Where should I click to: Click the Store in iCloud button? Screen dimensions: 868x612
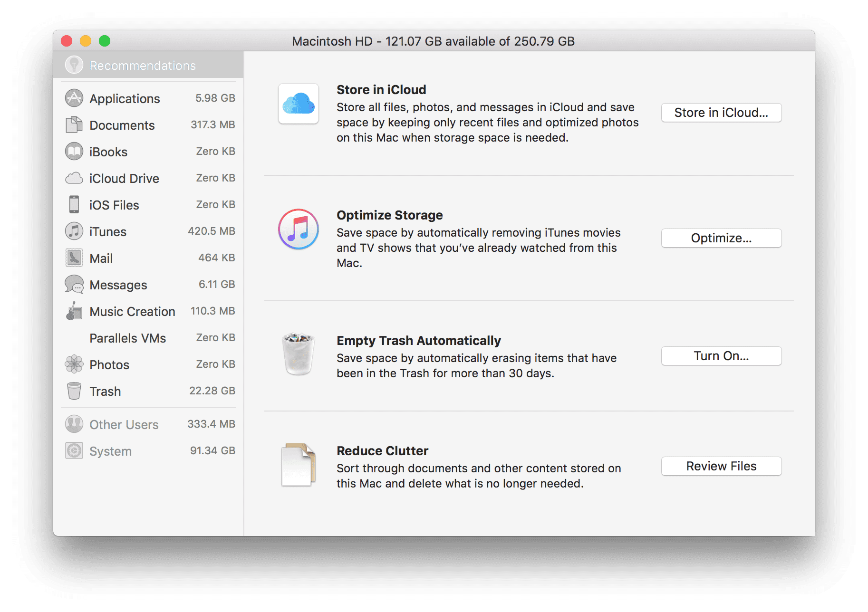click(721, 113)
